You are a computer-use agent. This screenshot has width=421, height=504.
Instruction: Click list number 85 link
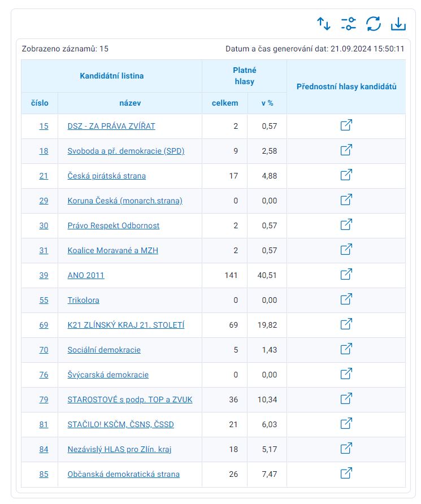coord(44,474)
